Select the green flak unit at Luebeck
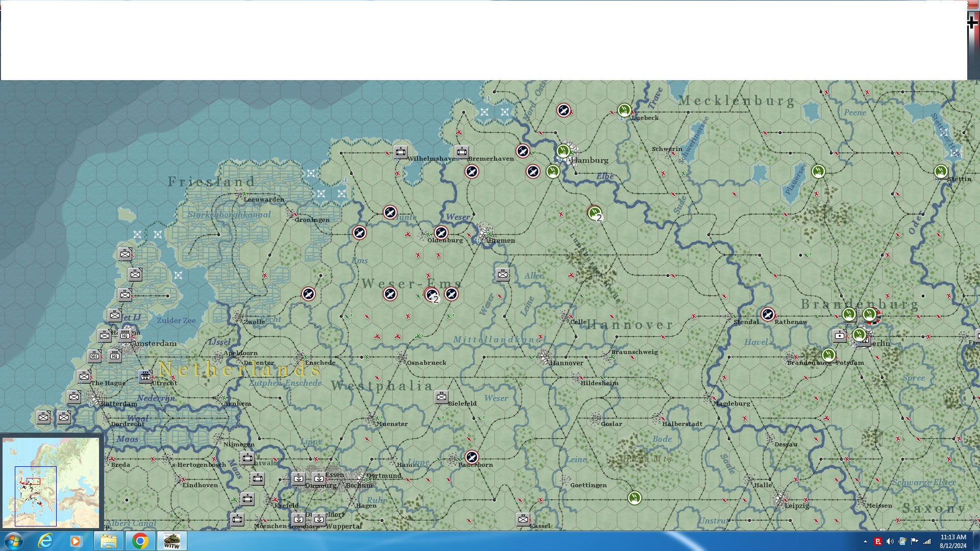 pyautogui.click(x=624, y=110)
